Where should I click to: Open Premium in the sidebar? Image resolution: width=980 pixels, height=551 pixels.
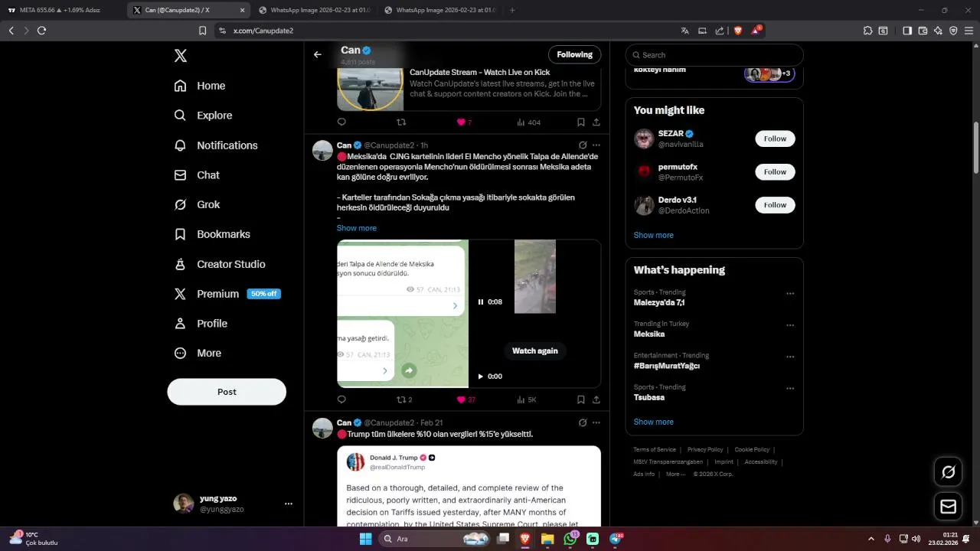click(x=227, y=294)
